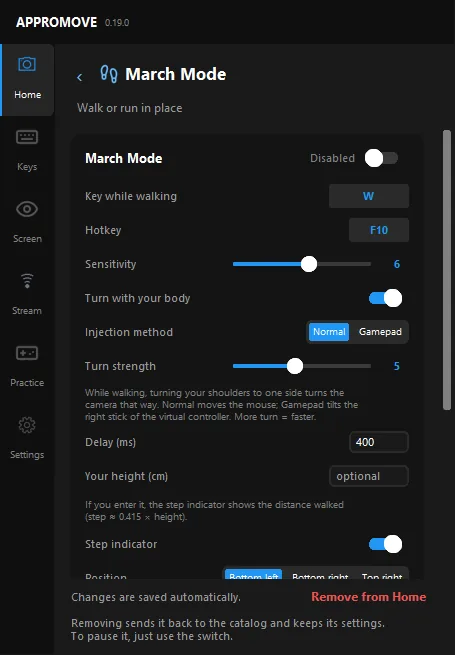Open the Stream wifi icon

27,281
